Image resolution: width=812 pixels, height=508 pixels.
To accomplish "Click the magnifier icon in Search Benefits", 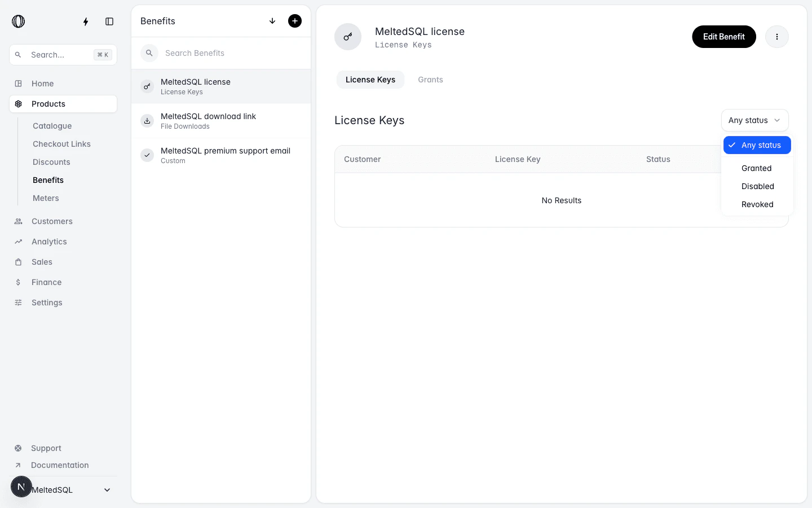I will (149, 53).
